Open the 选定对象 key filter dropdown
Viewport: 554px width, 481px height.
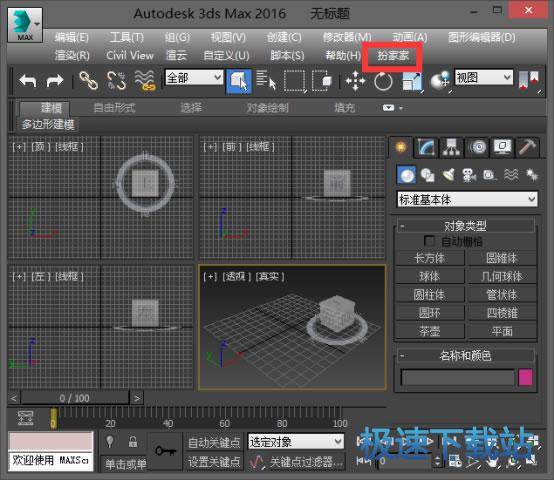point(295,441)
